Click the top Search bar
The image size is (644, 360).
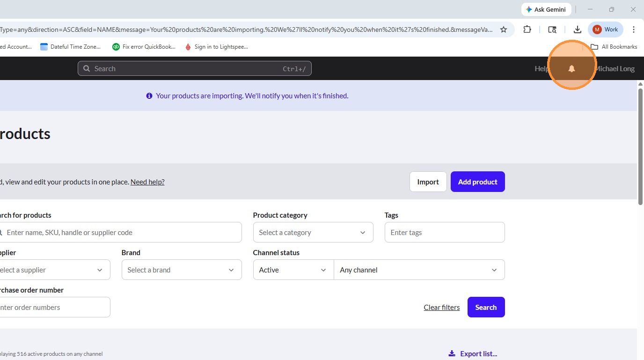195,68
